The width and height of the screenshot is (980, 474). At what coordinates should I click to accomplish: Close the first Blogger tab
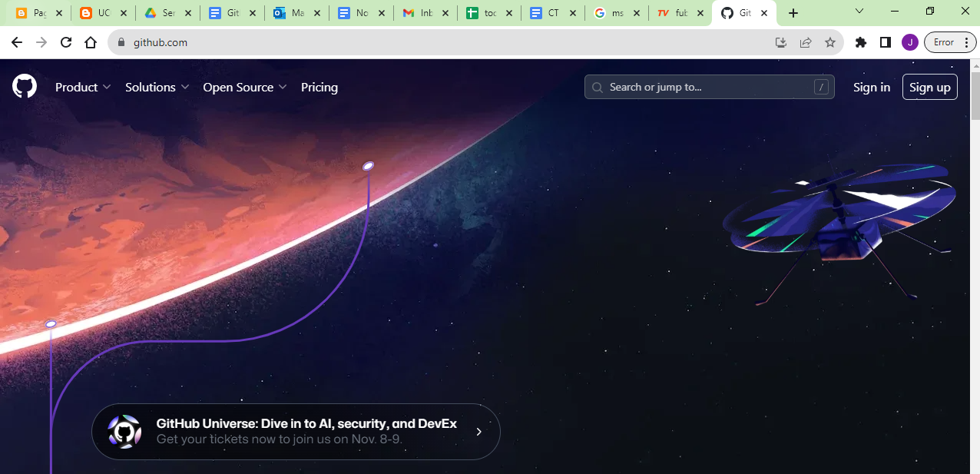[59, 13]
